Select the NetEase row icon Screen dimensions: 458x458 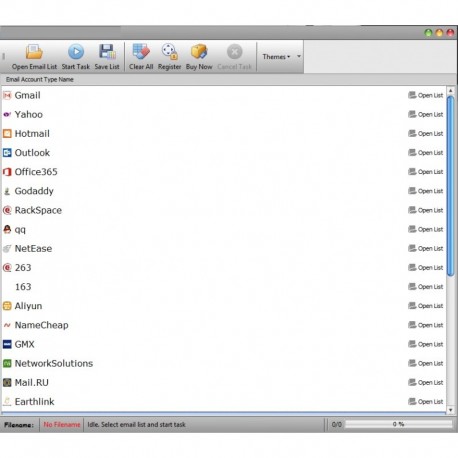[7, 249]
